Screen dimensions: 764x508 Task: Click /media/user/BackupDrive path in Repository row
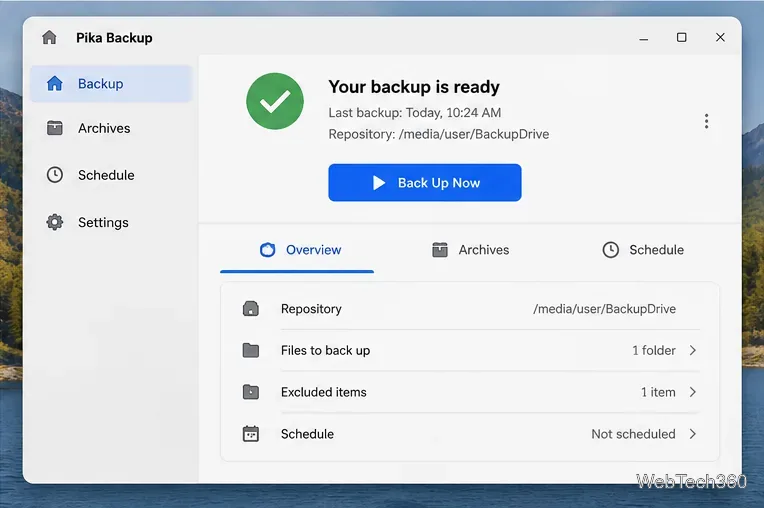click(605, 309)
